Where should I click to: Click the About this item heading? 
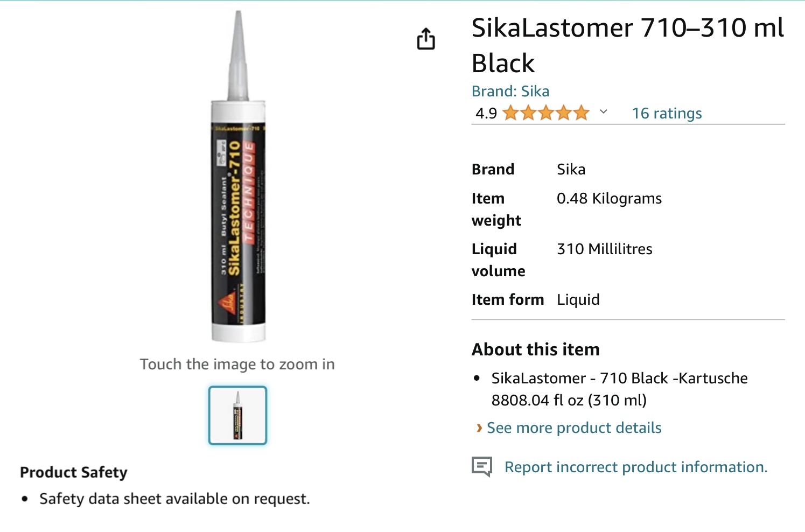(535, 349)
